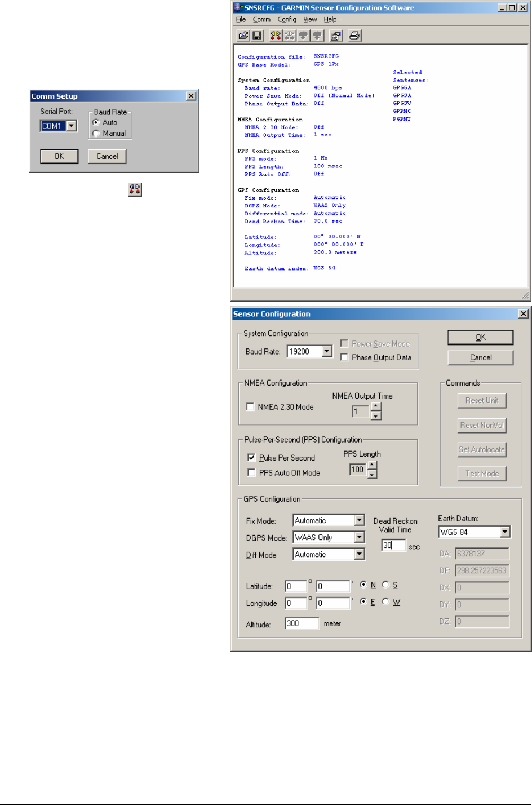Click the greyed Disconnect toolbar icon
Screen dimensions: 532x805
[290, 36]
